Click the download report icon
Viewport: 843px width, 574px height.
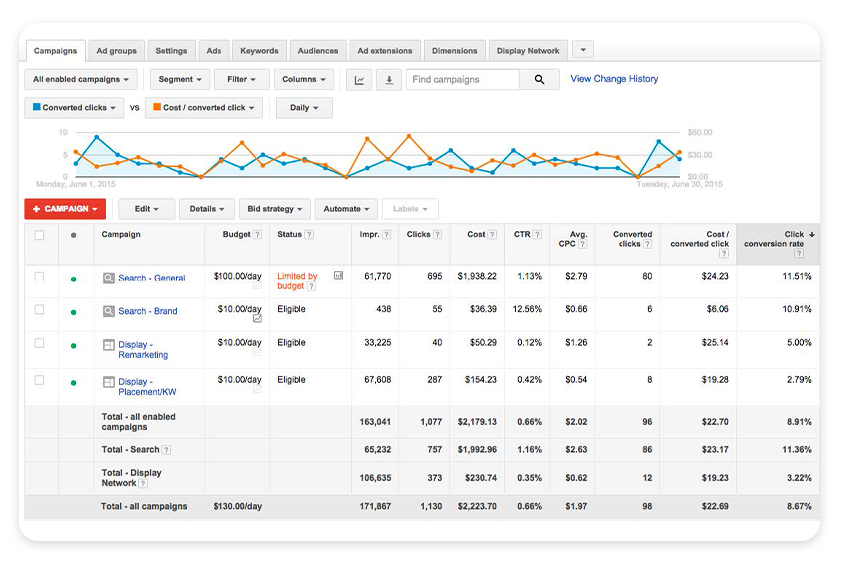388,80
